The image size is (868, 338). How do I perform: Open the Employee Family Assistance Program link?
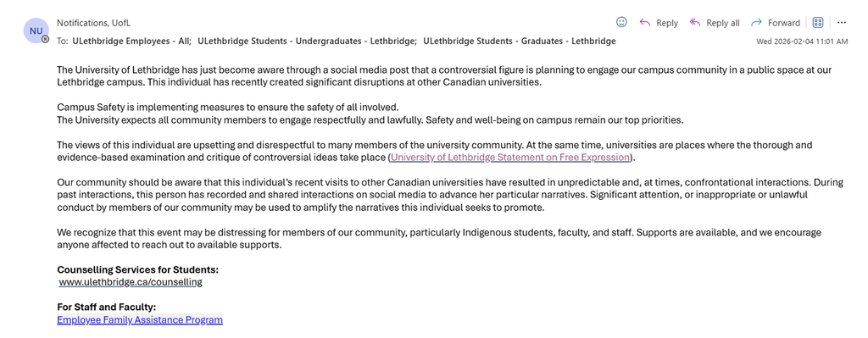[140, 319]
